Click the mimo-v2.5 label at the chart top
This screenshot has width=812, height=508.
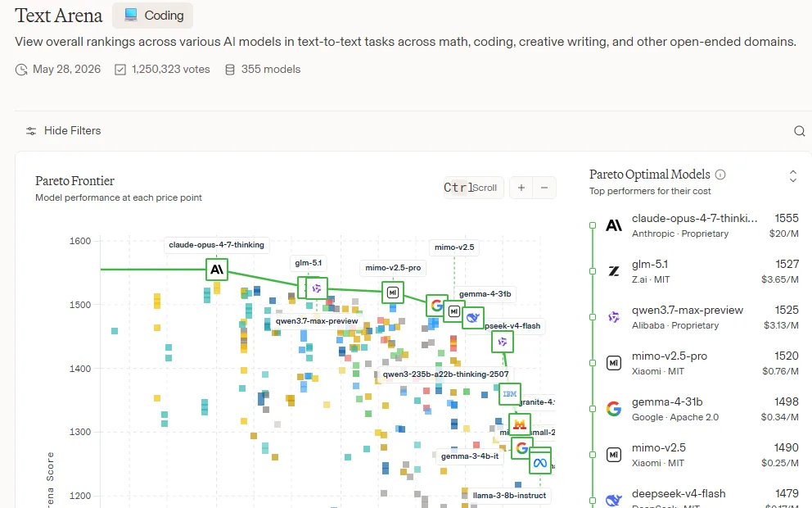[x=454, y=247]
